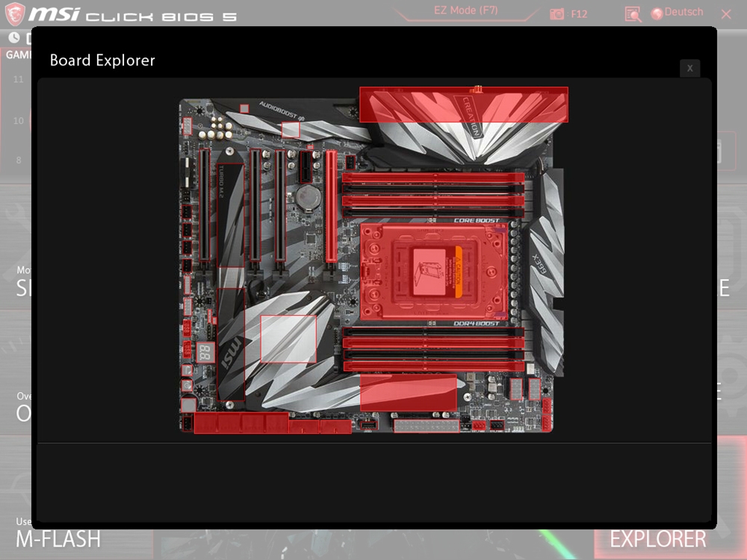This screenshot has width=747, height=560.
Task: Open M-FLASH in the background BIOS screen
Action: (58, 539)
